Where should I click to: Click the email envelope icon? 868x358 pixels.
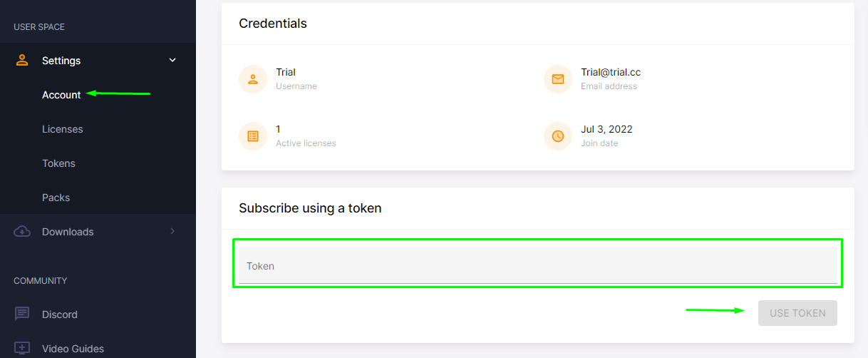point(558,79)
